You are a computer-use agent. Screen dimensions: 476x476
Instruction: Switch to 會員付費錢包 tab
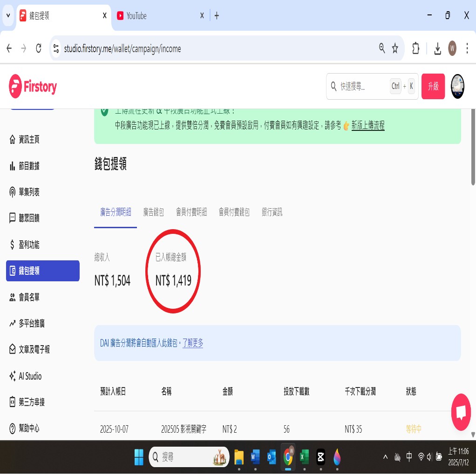click(234, 212)
